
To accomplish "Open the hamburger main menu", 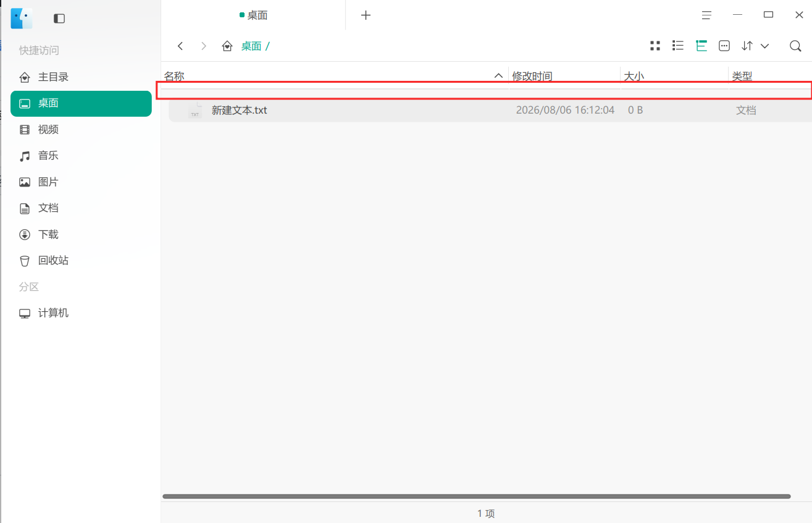I will [x=706, y=15].
